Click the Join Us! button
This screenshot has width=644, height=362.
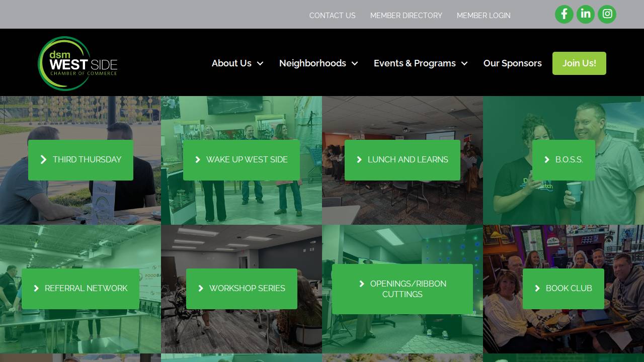579,63
